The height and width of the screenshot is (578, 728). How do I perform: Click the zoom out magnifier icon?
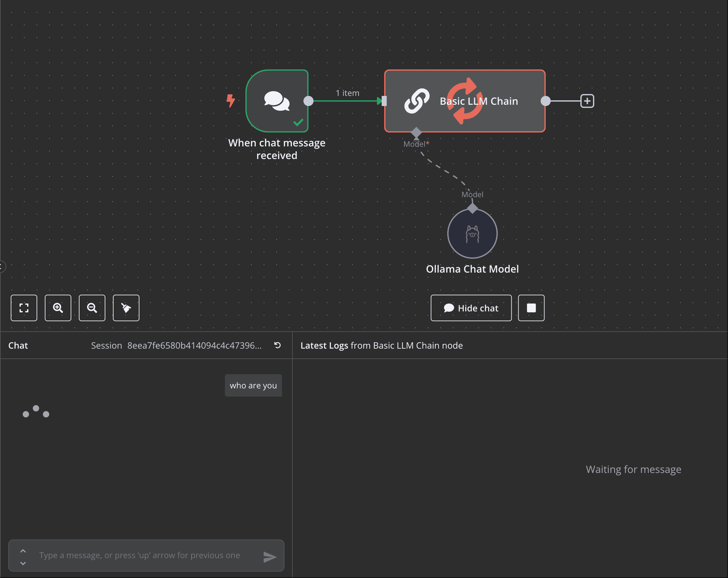point(92,308)
